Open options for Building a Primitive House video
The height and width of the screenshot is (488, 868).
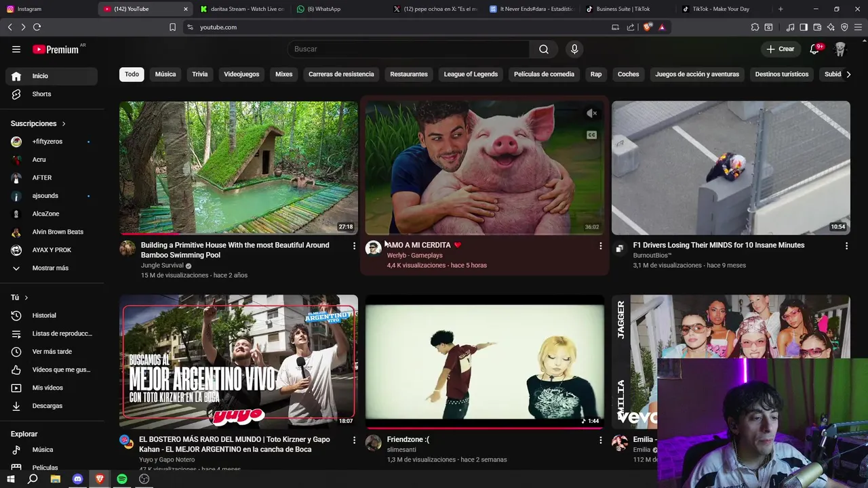click(x=354, y=246)
